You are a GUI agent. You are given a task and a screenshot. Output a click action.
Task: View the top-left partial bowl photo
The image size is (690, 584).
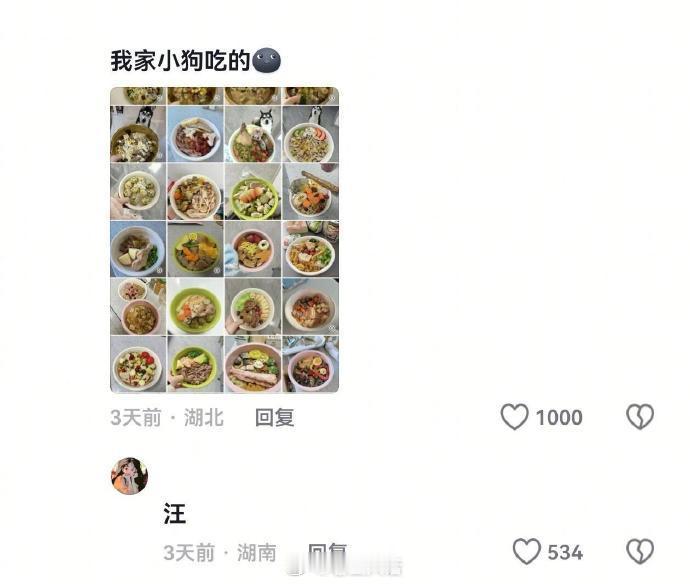tap(138, 96)
